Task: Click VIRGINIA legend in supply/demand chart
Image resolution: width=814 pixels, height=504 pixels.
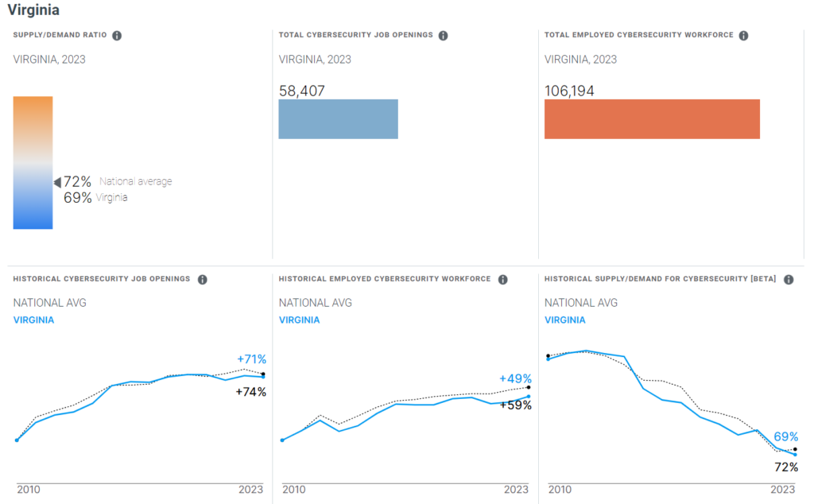Action: pos(564,320)
